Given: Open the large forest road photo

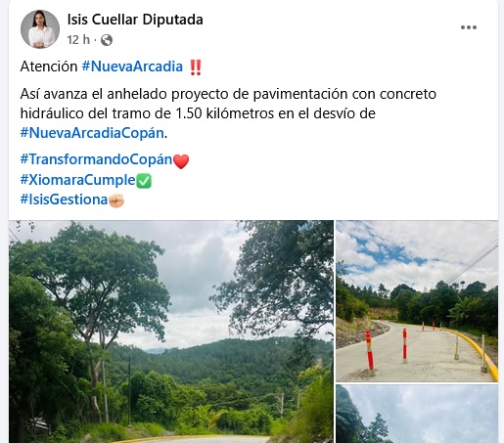Looking at the screenshot, I should pos(171,332).
